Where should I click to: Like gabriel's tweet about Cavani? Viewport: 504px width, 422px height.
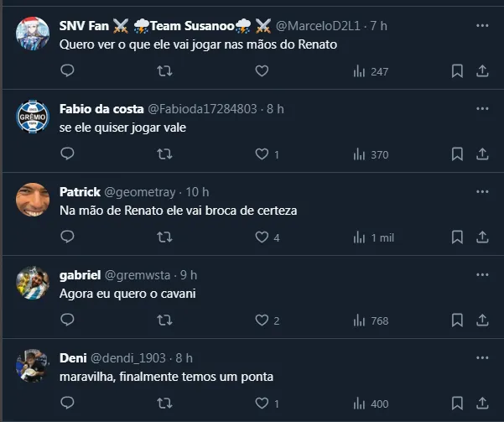262,320
